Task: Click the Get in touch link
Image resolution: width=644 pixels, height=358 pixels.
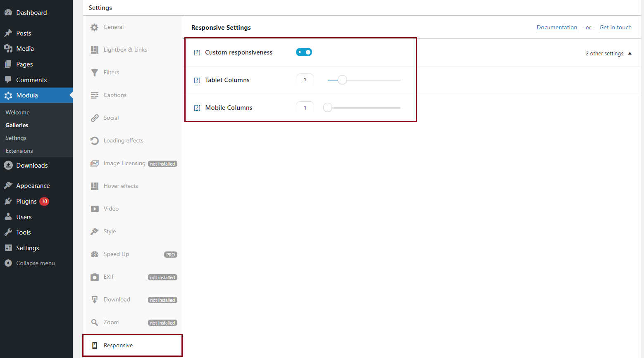Action: [x=615, y=27]
